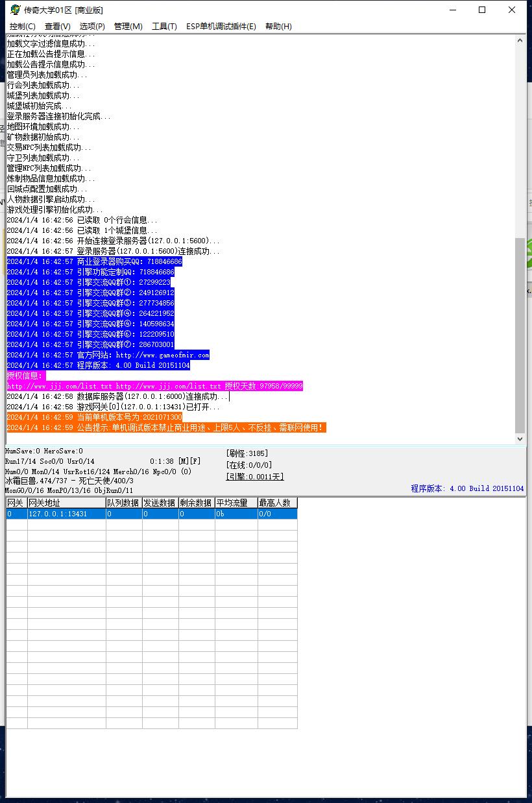Click the orange 公告提示 warning line

[166, 427]
